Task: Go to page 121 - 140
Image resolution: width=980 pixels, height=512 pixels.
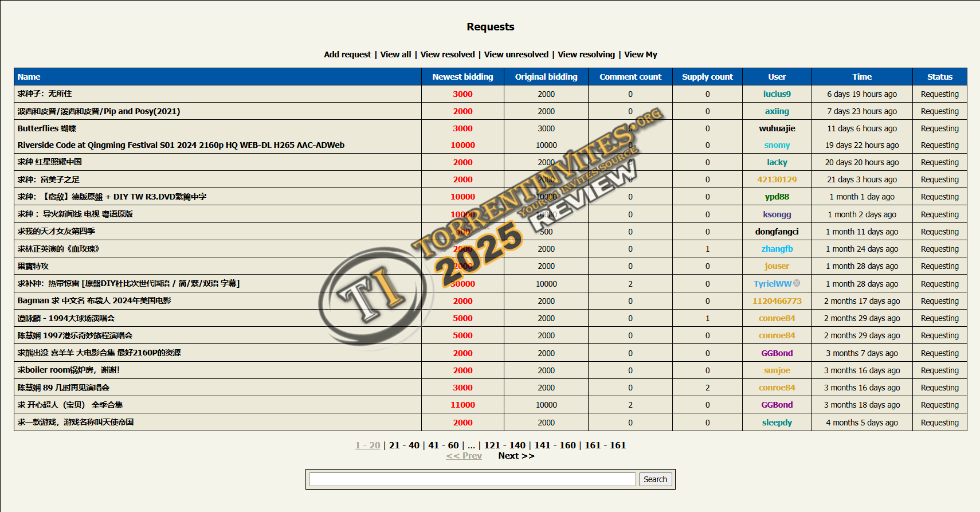Action: click(504, 445)
